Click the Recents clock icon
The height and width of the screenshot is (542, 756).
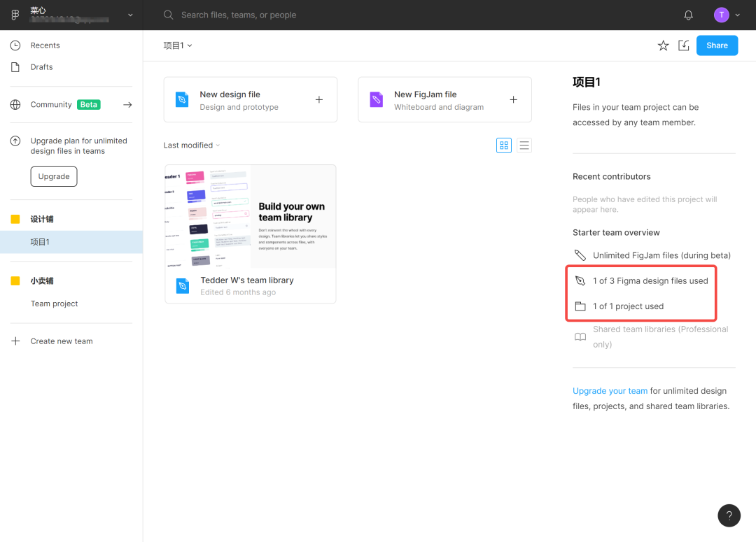[x=15, y=45]
